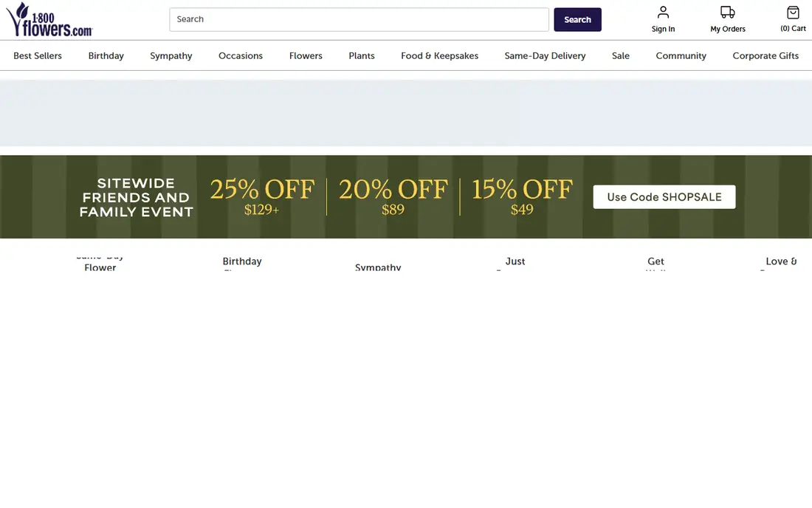This screenshot has width=812, height=508.
Task: Open Same-Day Delivery menu
Action: click(x=545, y=56)
